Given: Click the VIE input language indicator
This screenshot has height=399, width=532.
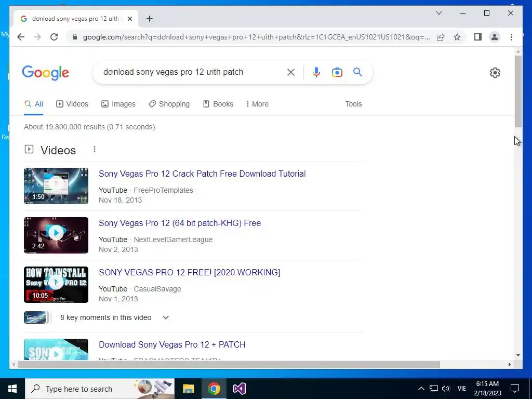Looking at the screenshot, I should [x=462, y=389].
